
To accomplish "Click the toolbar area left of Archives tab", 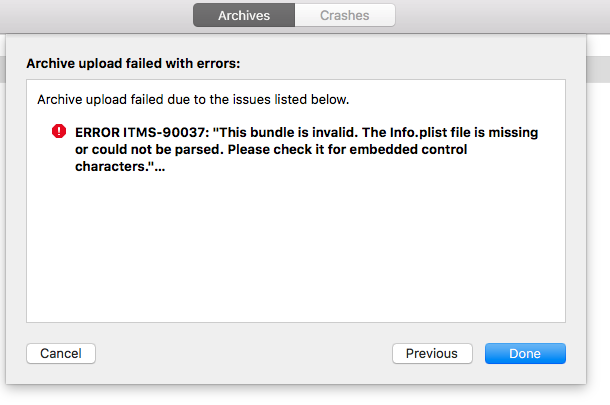I will pyautogui.click(x=96, y=16).
